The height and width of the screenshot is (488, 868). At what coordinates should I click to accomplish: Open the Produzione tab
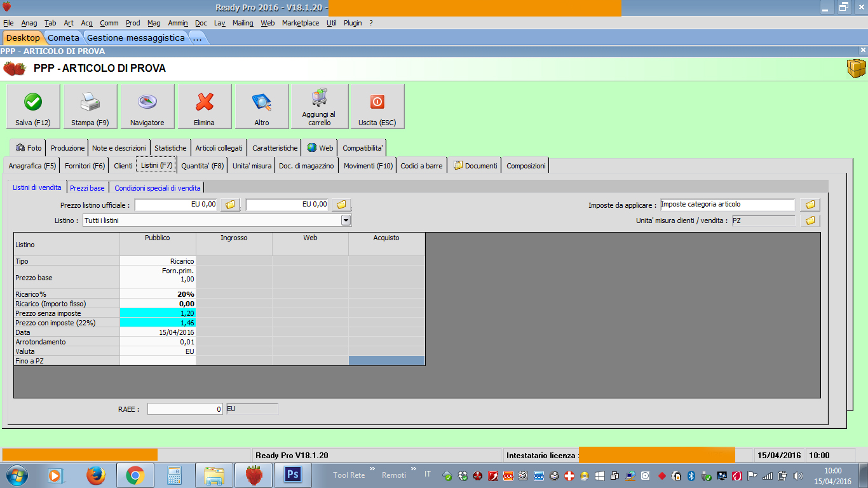[x=68, y=147]
